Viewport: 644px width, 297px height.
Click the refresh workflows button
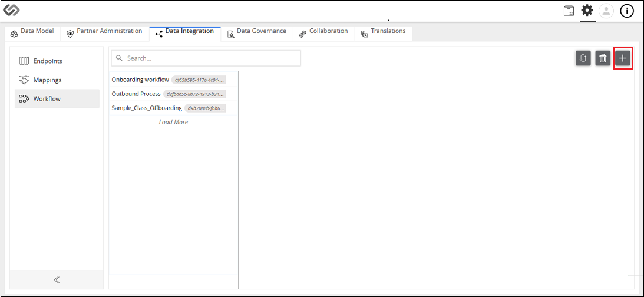pos(583,58)
